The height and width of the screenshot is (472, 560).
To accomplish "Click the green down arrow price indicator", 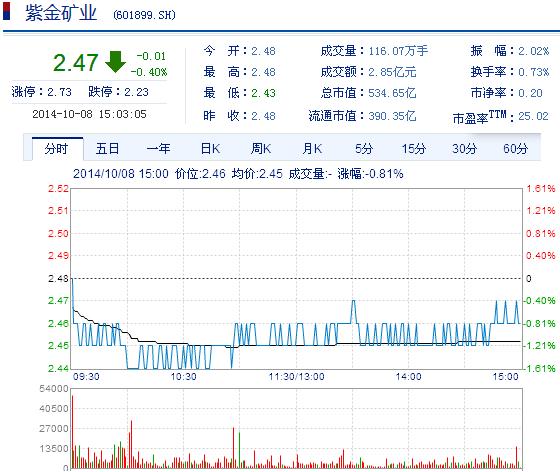I will click(x=115, y=62).
